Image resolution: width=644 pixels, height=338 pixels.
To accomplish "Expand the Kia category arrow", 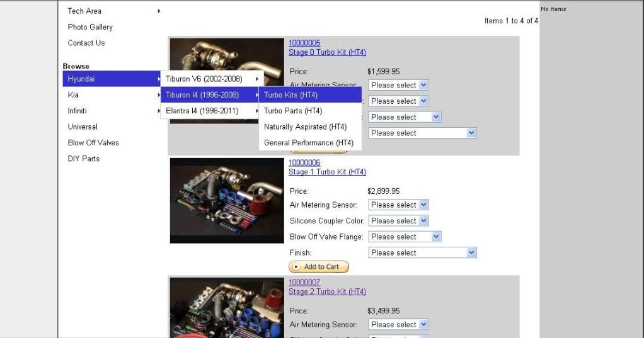I will click(x=159, y=95).
